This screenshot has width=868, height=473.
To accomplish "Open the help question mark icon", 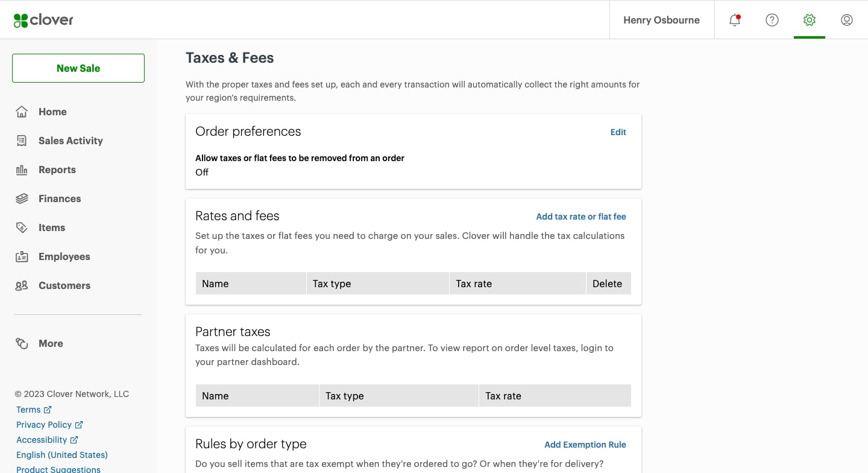I will pos(772,20).
